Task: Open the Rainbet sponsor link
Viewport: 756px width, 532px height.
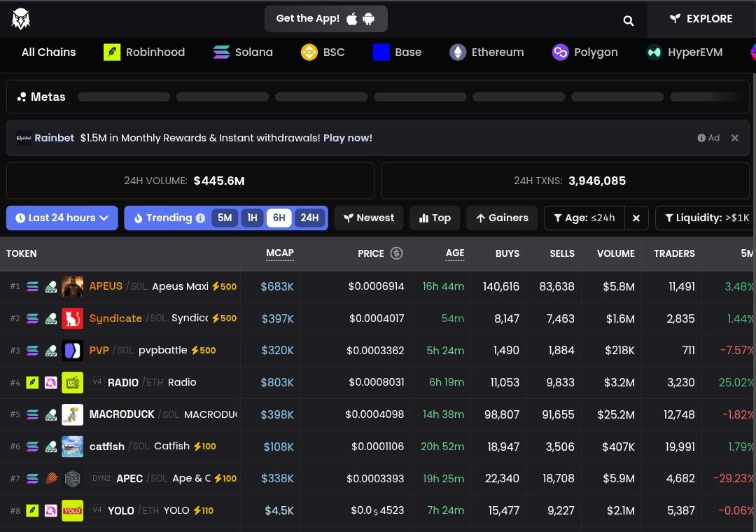Action: click(54, 138)
